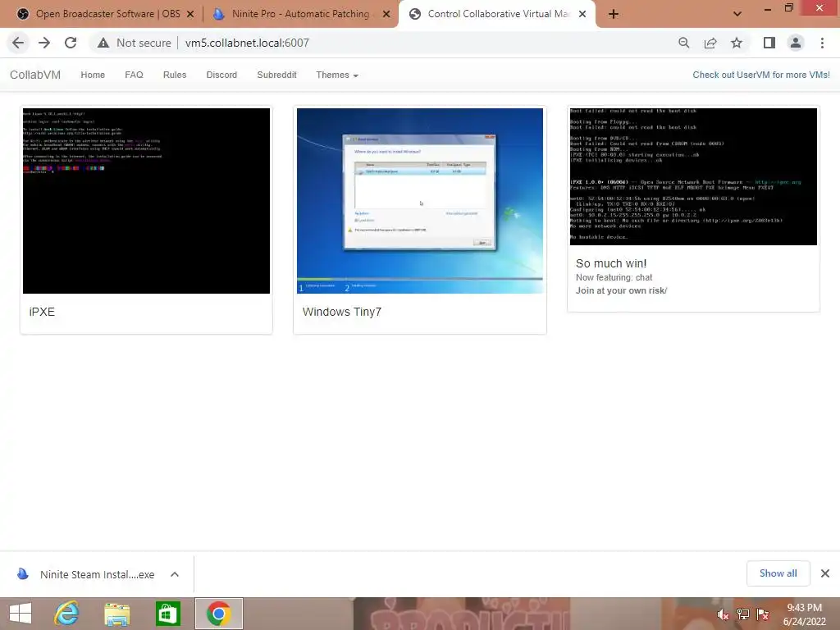Bookmark this page with the star
Image resolution: width=840 pixels, height=630 pixels.
[737, 43]
